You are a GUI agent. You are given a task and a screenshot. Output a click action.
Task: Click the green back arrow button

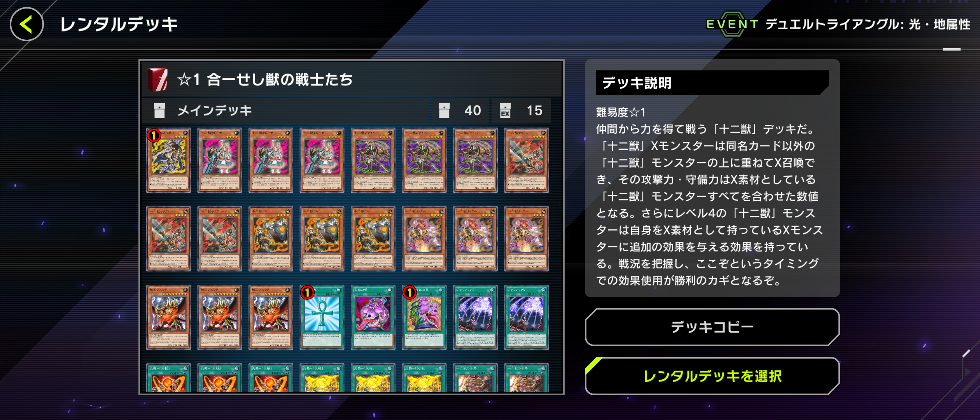(x=26, y=24)
